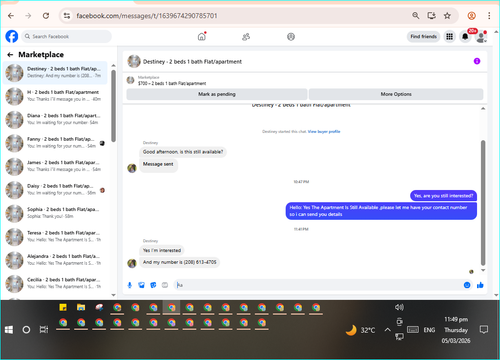Click the conversation list scrollbar thumb
The image size is (500, 360).
coord(113,106)
